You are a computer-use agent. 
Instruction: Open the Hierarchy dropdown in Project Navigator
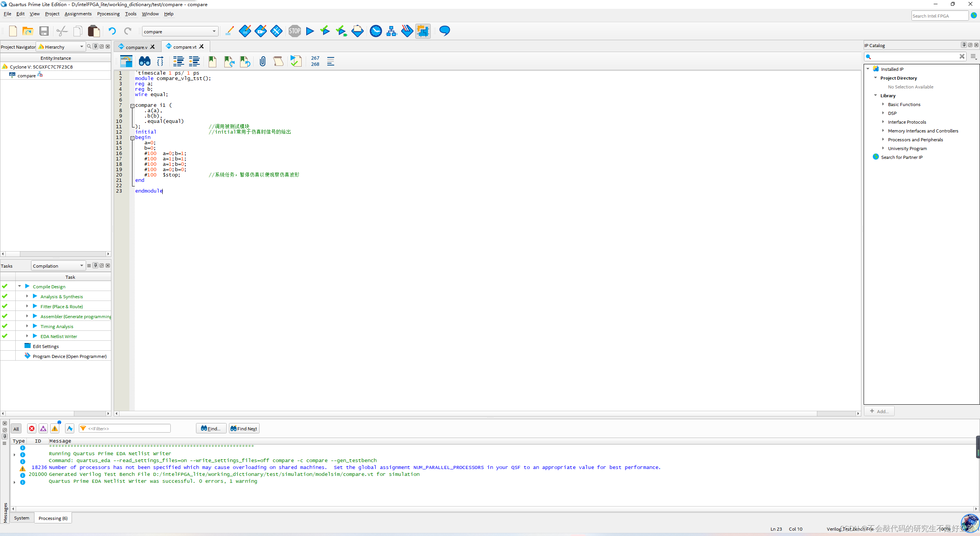click(61, 47)
